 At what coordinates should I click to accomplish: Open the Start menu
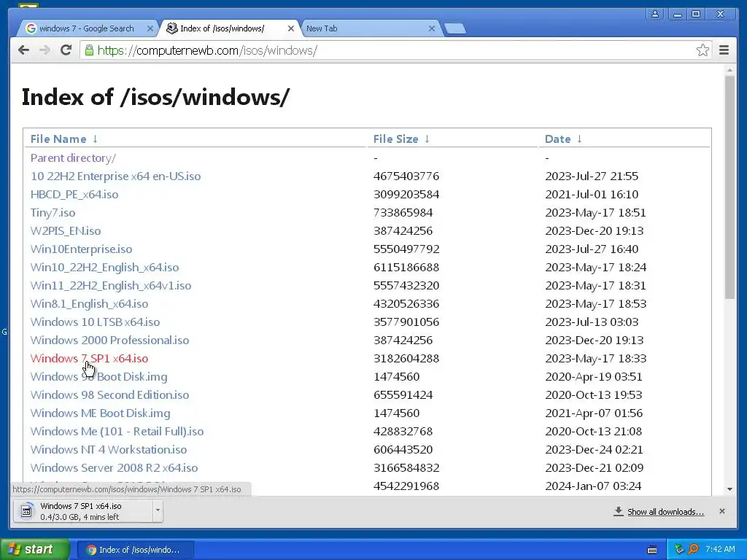click(x=34, y=550)
